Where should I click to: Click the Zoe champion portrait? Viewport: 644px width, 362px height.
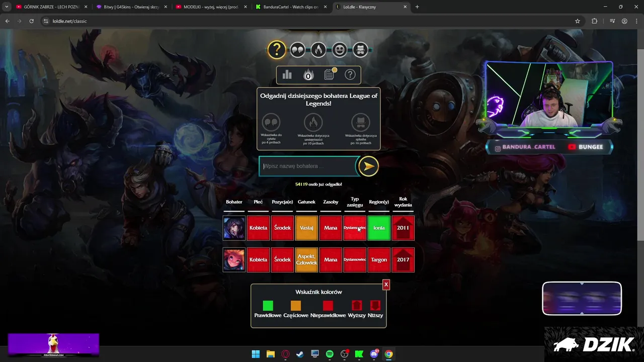[234, 259]
